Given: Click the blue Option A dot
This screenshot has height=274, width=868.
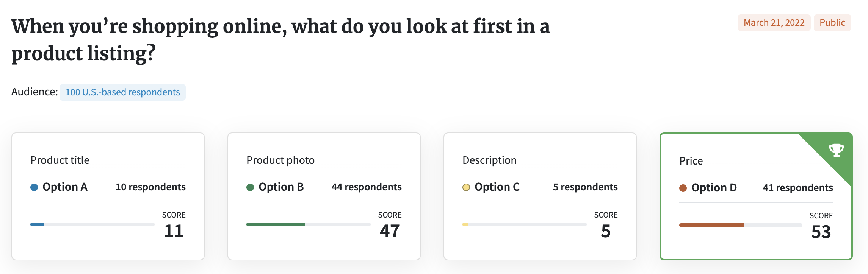Looking at the screenshot, I should (34, 187).
